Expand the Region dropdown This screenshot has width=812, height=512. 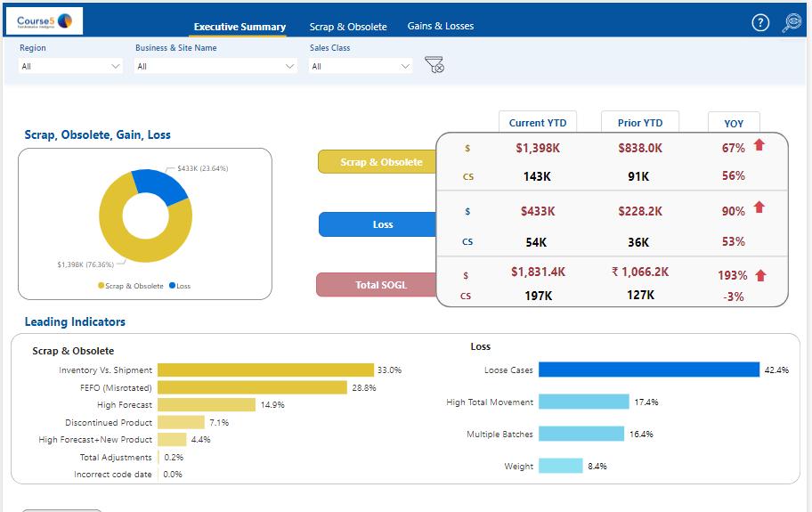(70, 66)
